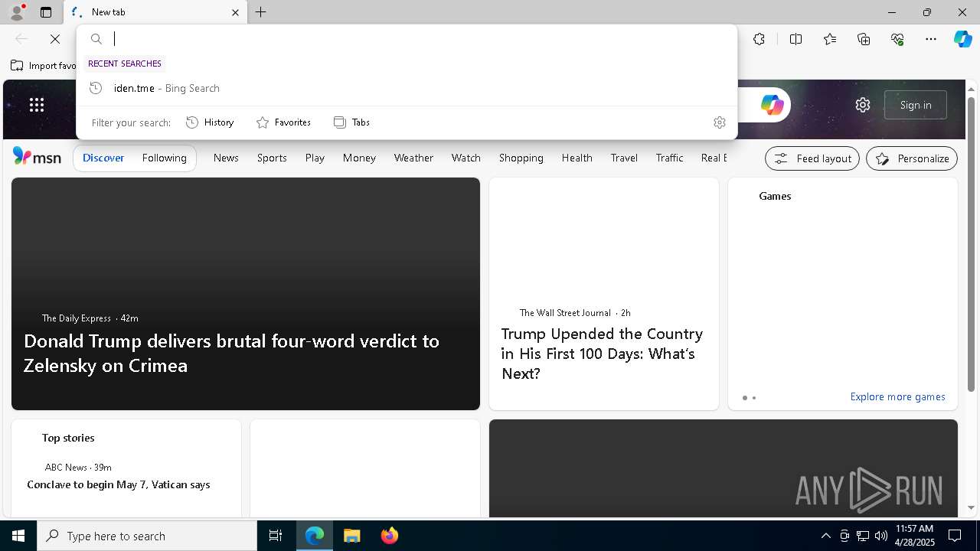This screenshot has width=980, height=551.
Task: Open the Health category
Action: click(577, 158)
